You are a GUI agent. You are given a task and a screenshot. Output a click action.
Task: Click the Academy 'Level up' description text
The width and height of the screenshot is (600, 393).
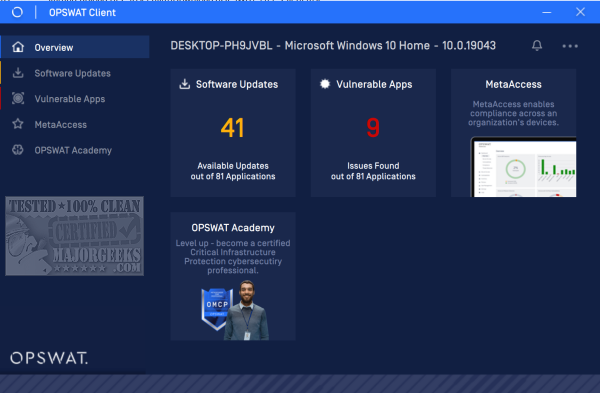click(x=233, y=257)
